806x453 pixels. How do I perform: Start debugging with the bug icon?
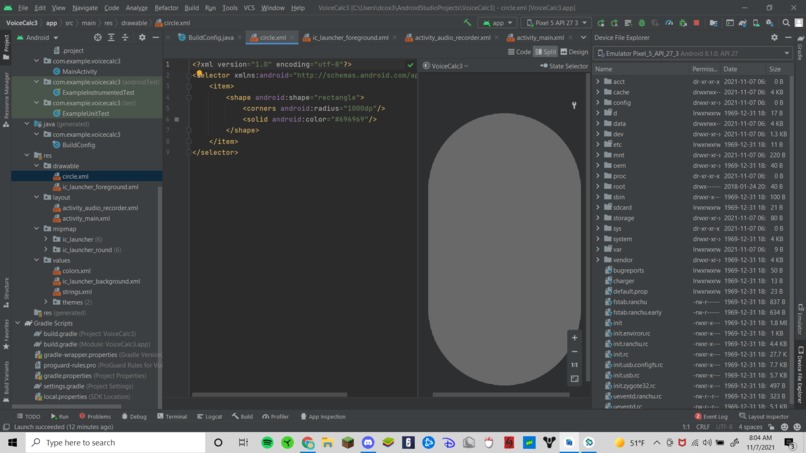[x=642, y=23]
